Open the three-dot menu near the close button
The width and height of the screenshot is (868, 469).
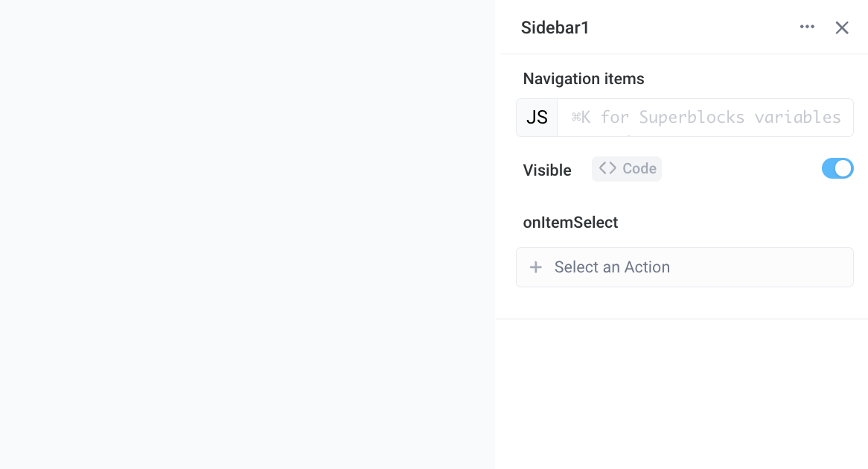point(807,27)
